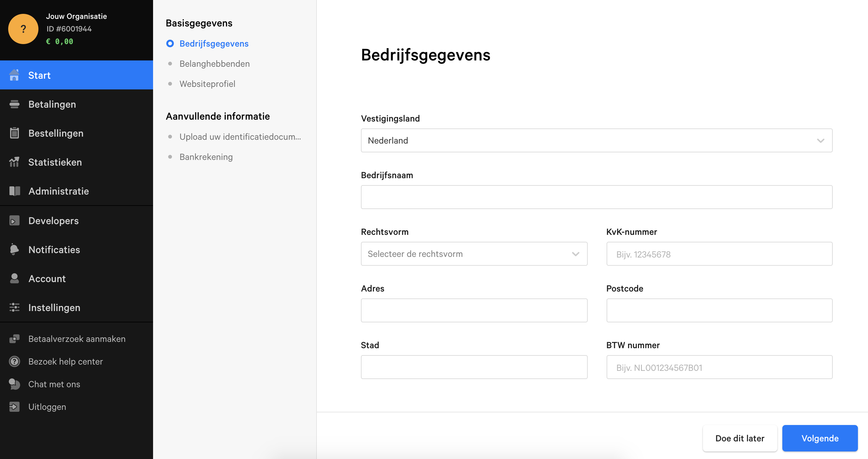This screenshot has width=868, height=459.
Task: Click the ID #6001944 text
Action: pos(69,29)
